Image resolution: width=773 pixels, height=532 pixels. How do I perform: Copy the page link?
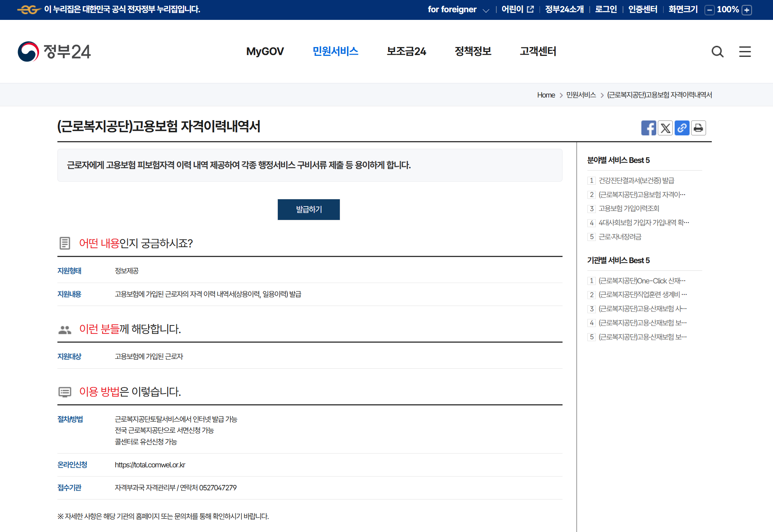coord(682,128)
